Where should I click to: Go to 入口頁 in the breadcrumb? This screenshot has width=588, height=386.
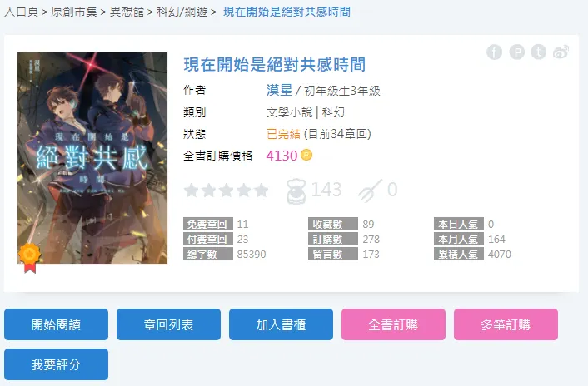[22, 12]
